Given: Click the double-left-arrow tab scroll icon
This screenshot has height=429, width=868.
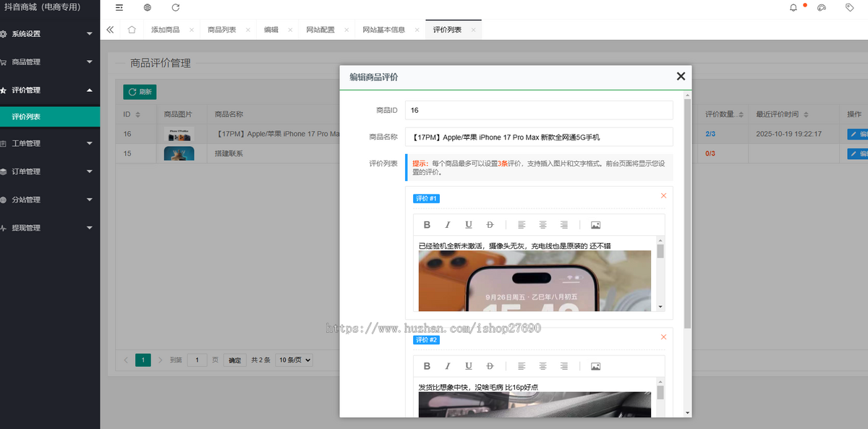Looking at the screenshot, I should click(110, 30).
